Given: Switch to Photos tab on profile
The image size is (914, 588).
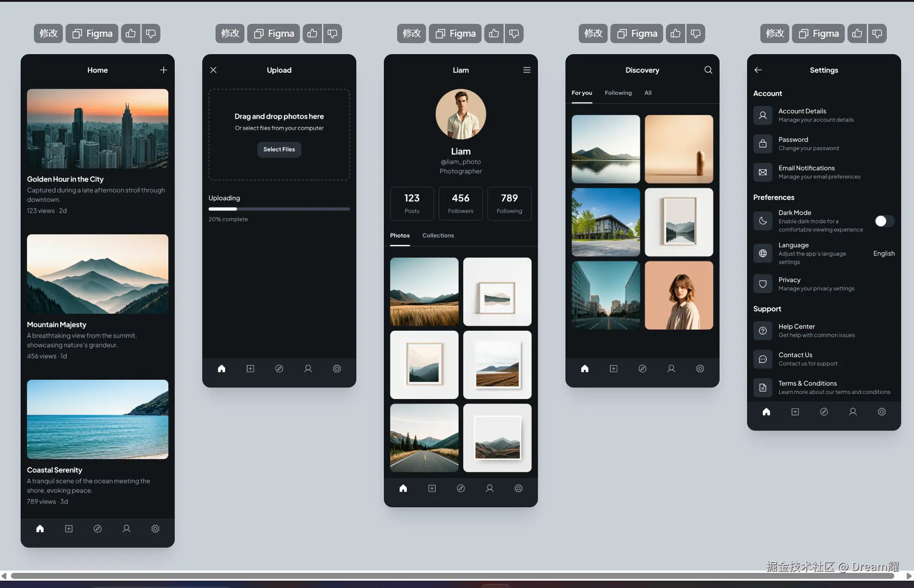Looking at the screenshot, I should pos(400,235).
